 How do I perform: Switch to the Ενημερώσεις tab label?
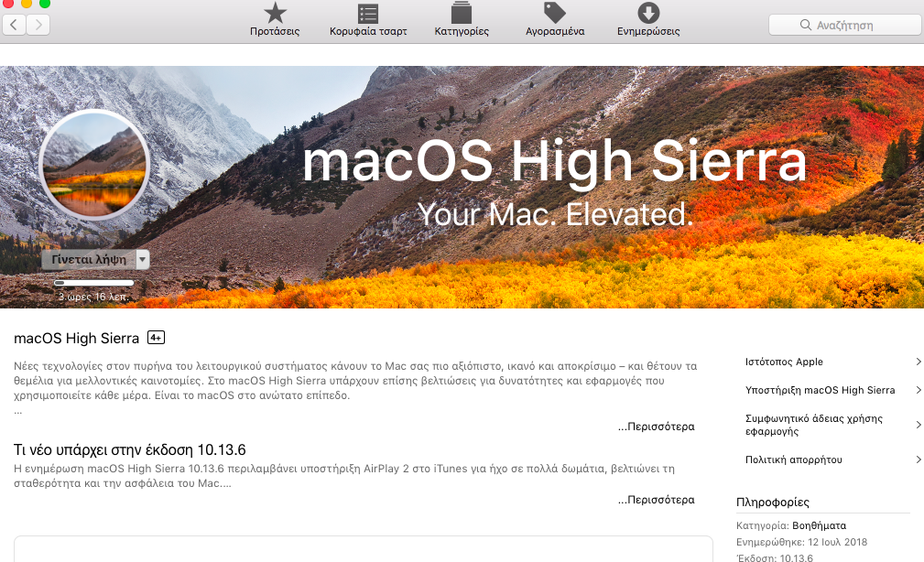tap(648, 32)
